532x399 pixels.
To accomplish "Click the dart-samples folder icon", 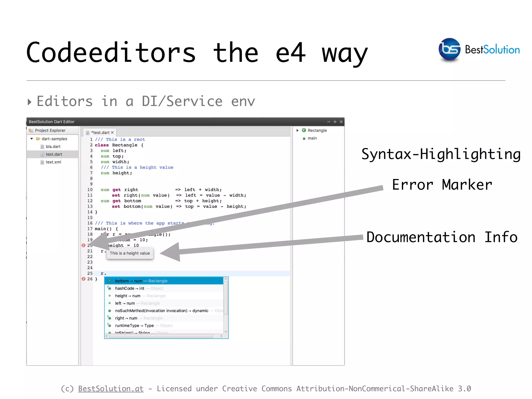I will 38,139.
